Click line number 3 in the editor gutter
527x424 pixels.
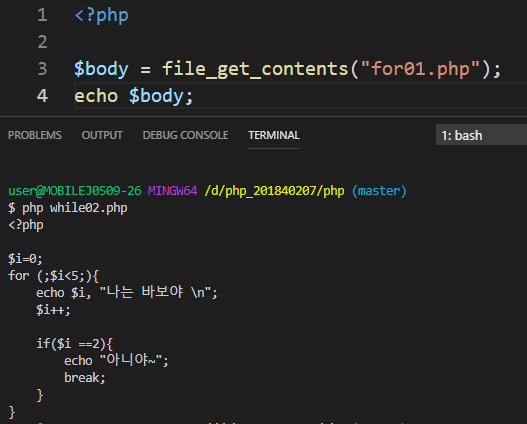(42, 69)
